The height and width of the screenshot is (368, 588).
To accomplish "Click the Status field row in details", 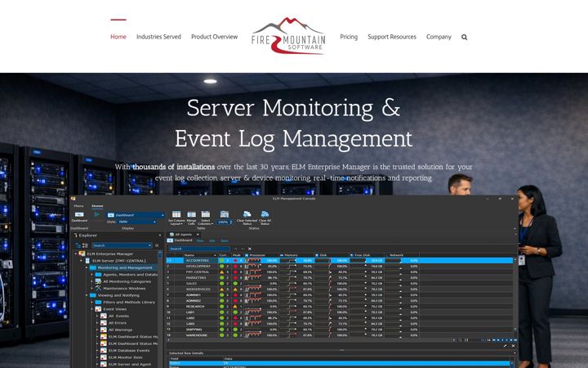I will point(340,363).
